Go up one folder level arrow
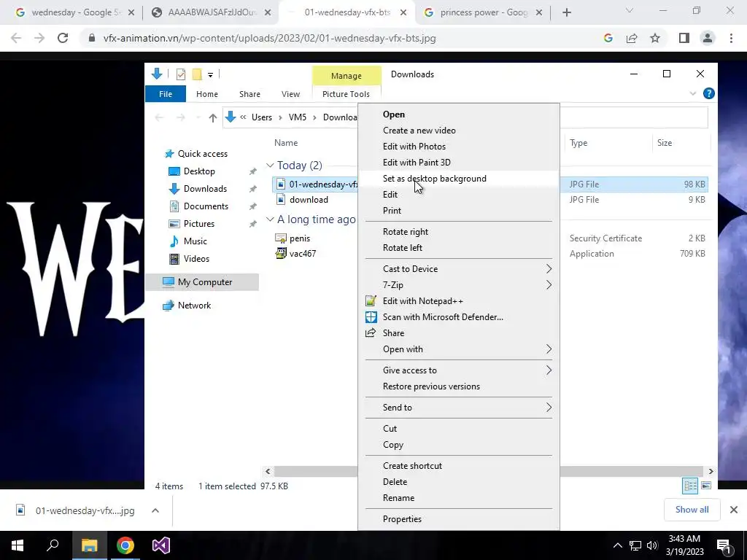 tap(212, 117)
